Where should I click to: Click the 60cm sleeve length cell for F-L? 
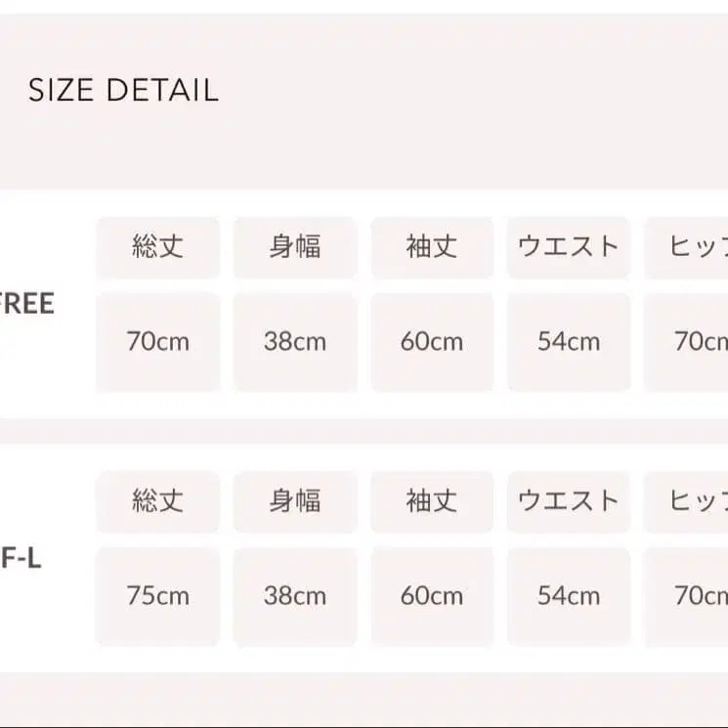431,596
